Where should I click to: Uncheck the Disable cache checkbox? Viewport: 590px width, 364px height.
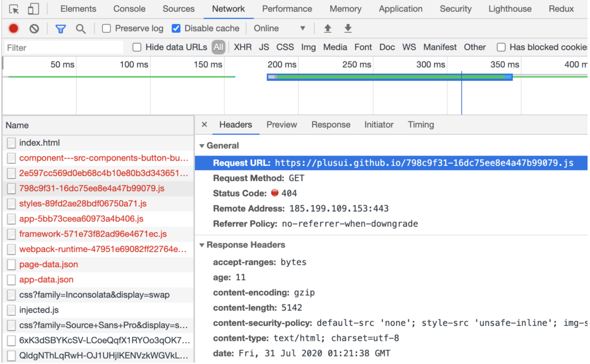pyautogui.click(x=176, y=28)
